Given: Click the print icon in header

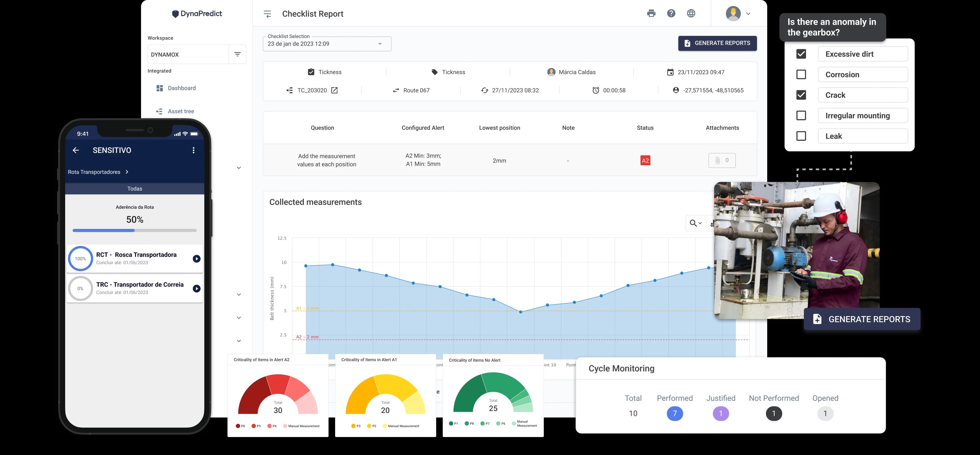Looking at the screenshot, I should pos(651,14).
